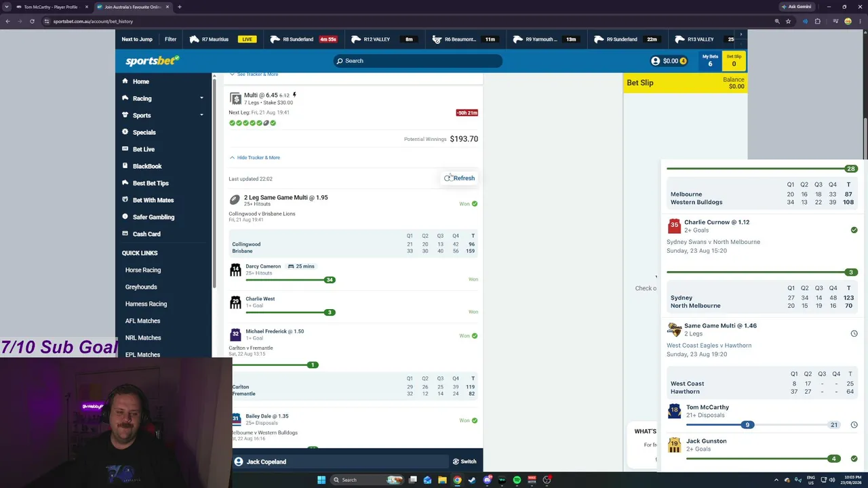
Task: Click the football icon on 2 Leg Same Game Multi
Action: click(x=235, y=200)
